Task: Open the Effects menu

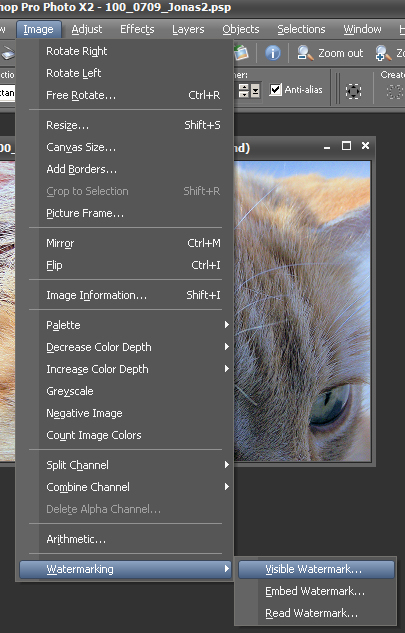Action: click(137, 29)
